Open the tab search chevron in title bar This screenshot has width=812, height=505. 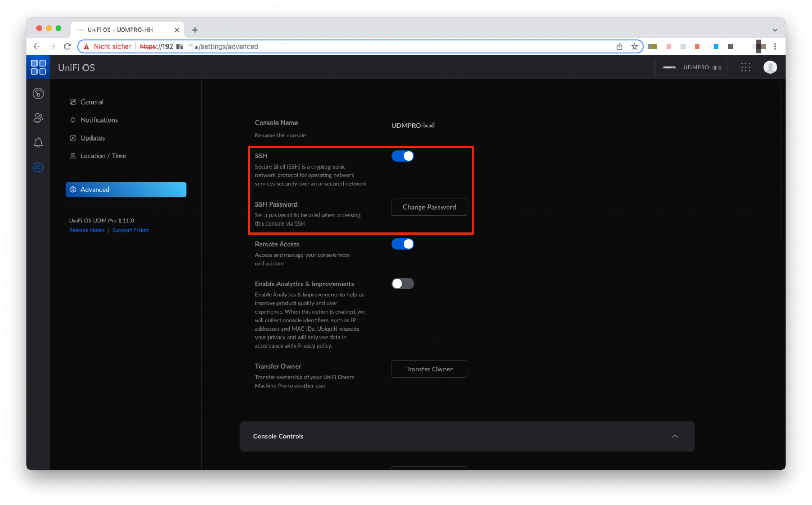(x=775, y=30)
